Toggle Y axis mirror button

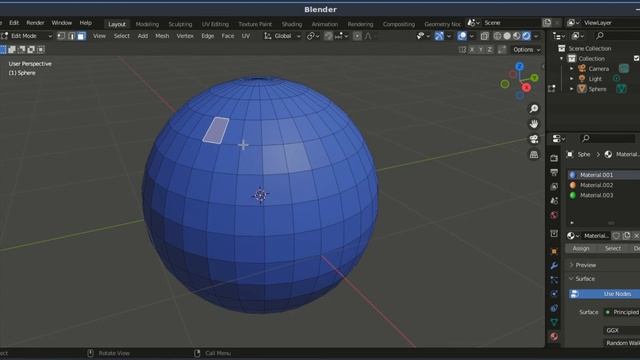coord(481,49)
